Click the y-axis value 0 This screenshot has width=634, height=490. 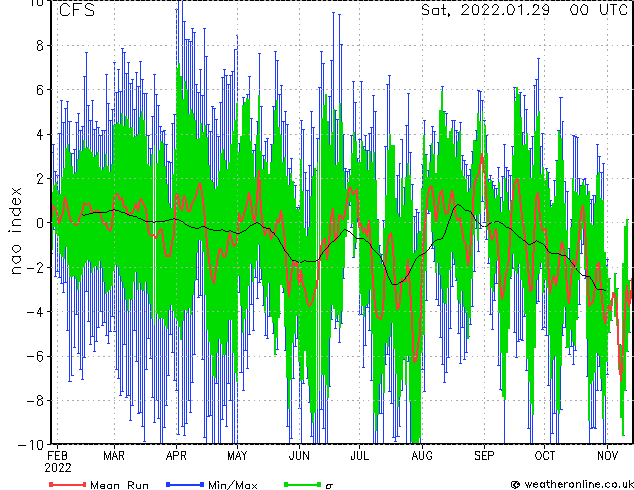coord(40,223)
